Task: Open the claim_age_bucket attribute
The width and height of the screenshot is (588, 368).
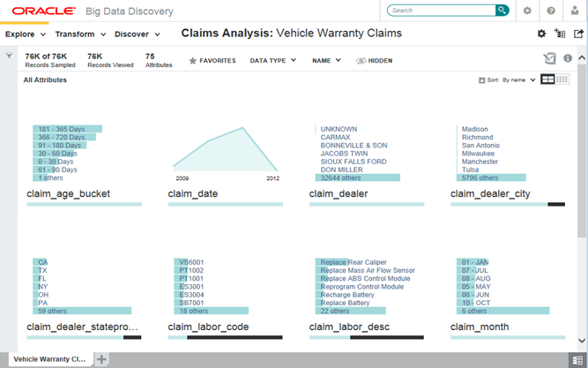Action: 68,194
